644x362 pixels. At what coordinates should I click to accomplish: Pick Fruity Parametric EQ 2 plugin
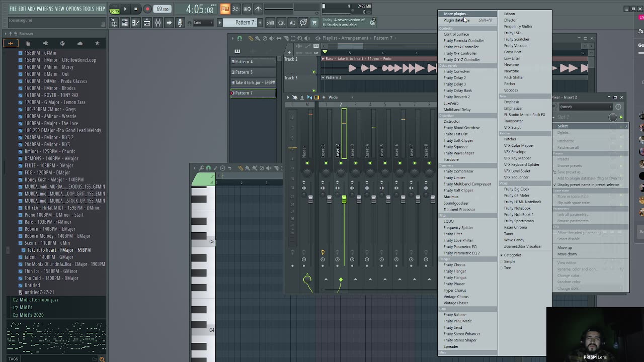[462, 253]
